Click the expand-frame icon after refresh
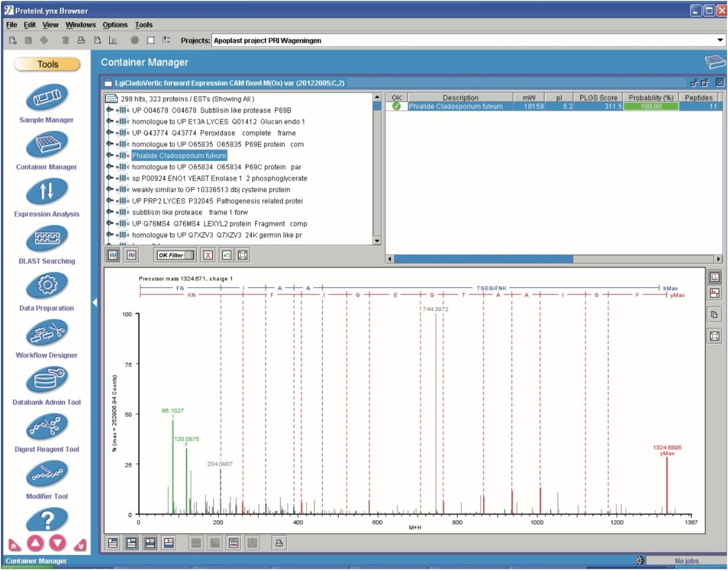728x571 pixels. pyautogui.click(x=243, y=255)
